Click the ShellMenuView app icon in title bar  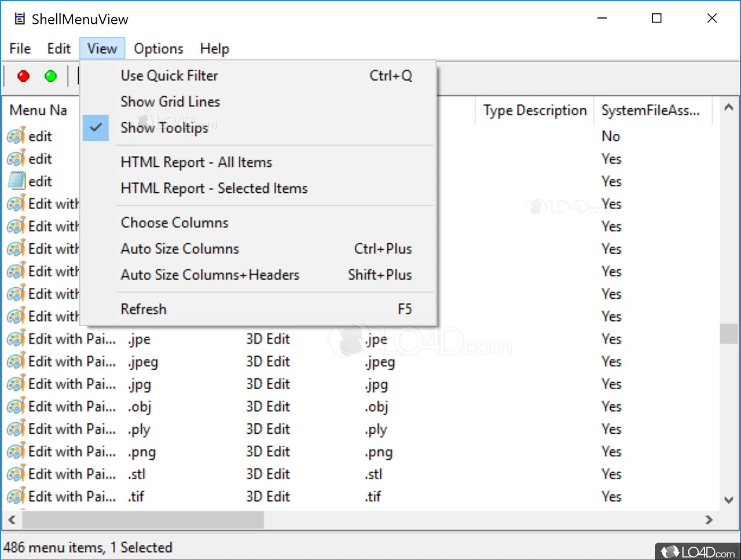point(20,19)
